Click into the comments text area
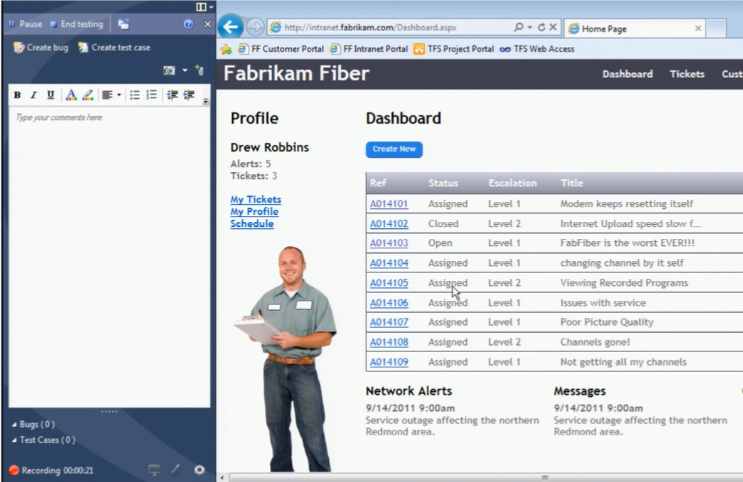743x482 pixels. pyautogui.click(x=109, y=257)
